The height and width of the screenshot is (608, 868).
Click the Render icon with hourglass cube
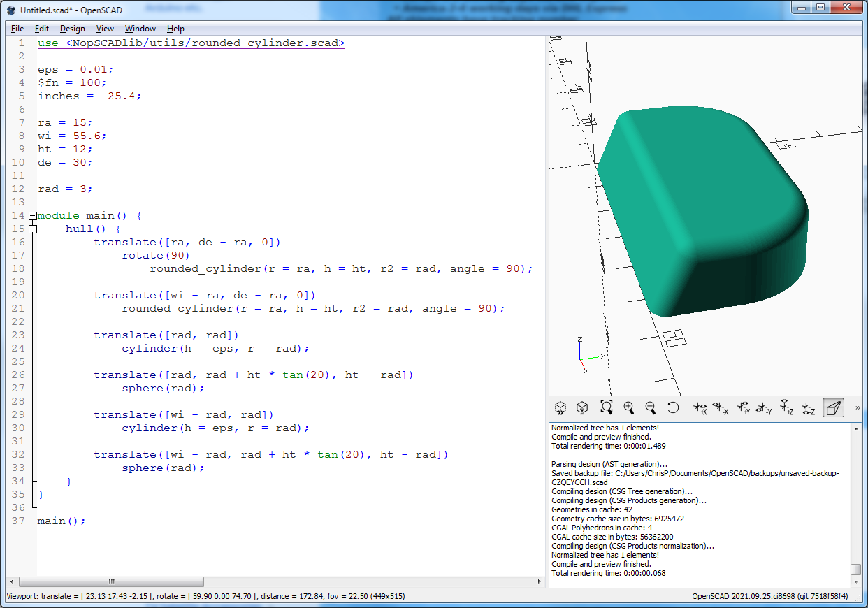(581, 408)
